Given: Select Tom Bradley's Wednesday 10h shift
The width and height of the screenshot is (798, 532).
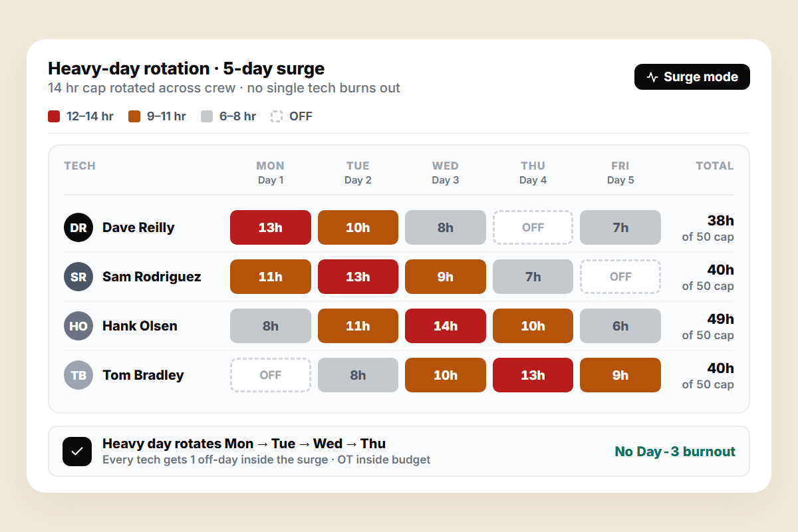Looking at the screenshot, I should [446, 375].
